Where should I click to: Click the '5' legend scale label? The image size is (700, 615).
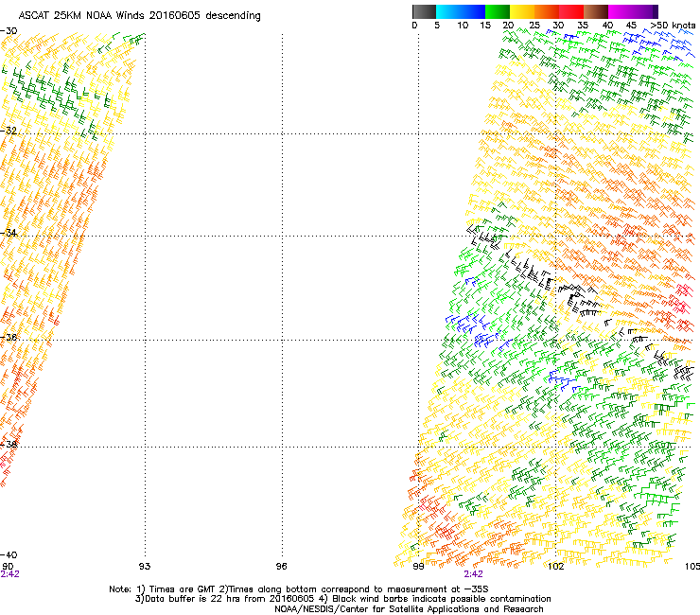click(437, 26)
